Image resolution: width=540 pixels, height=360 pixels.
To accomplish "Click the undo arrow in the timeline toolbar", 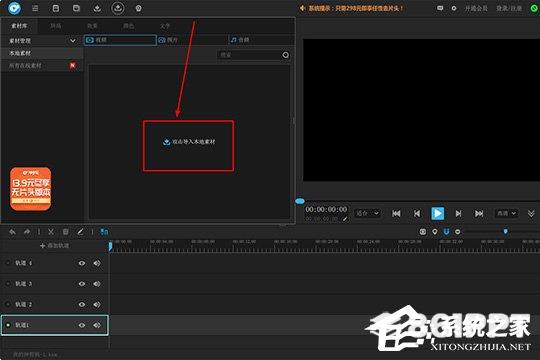I will point(12,232).
